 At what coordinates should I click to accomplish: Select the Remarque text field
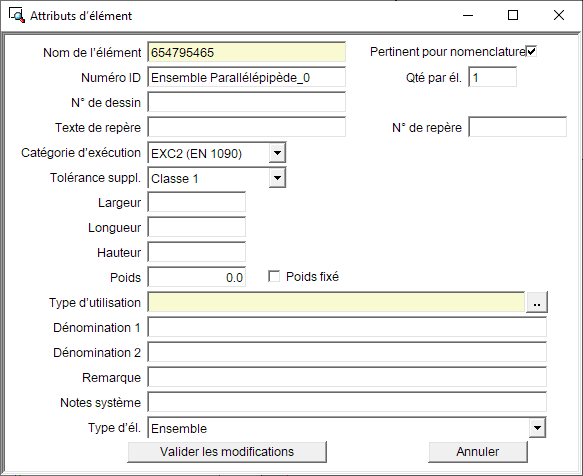[347, 377]
